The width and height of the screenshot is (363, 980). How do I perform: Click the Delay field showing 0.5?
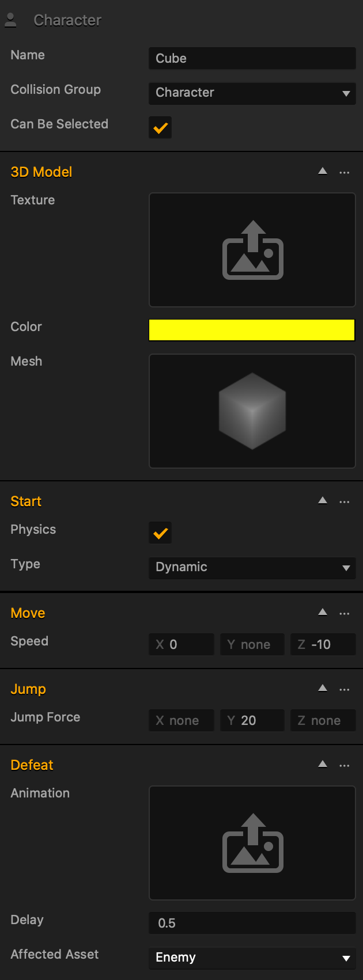252,924
